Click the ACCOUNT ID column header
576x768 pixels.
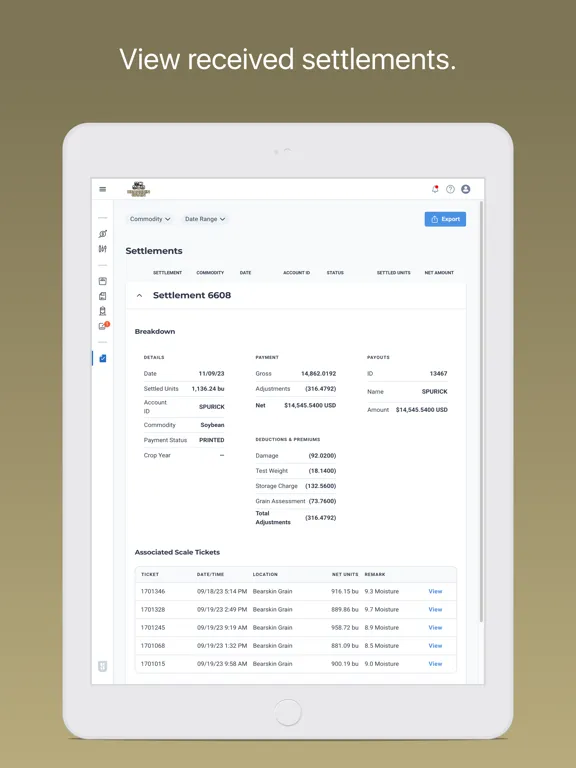(x=296, y=272)
